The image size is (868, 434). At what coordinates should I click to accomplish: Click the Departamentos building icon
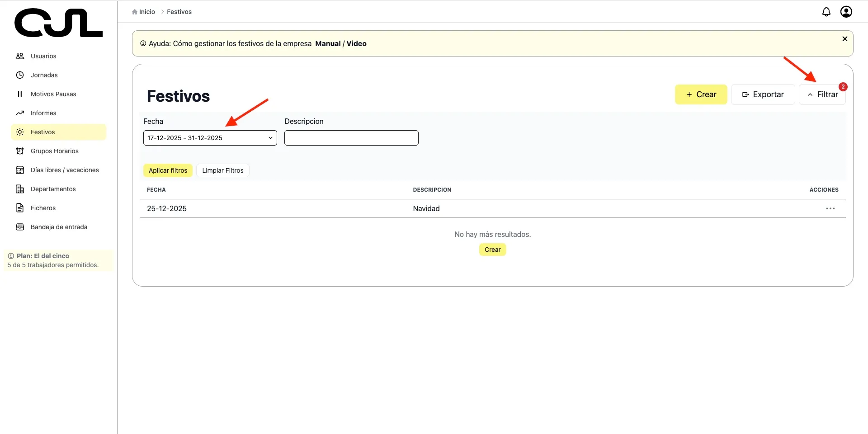point(20,189)
